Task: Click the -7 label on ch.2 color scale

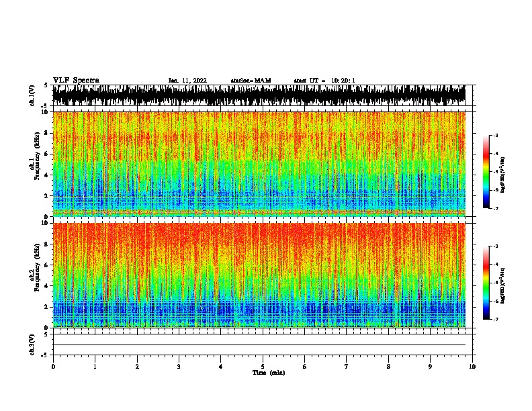Action: click(495, 320)
